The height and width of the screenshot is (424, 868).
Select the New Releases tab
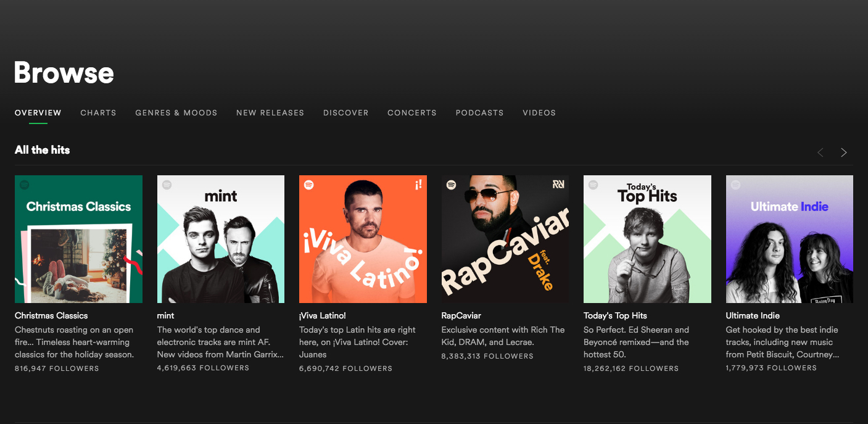270,113
